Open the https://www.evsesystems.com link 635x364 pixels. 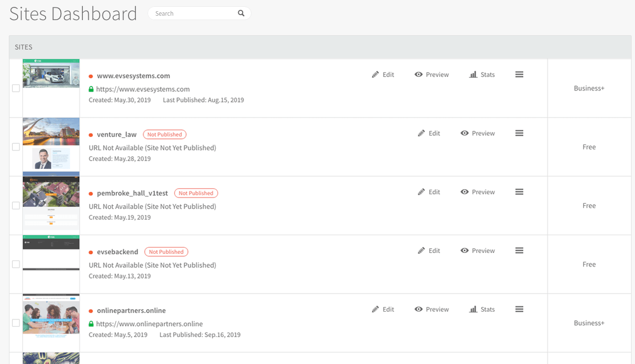click(x=143, y=89)
